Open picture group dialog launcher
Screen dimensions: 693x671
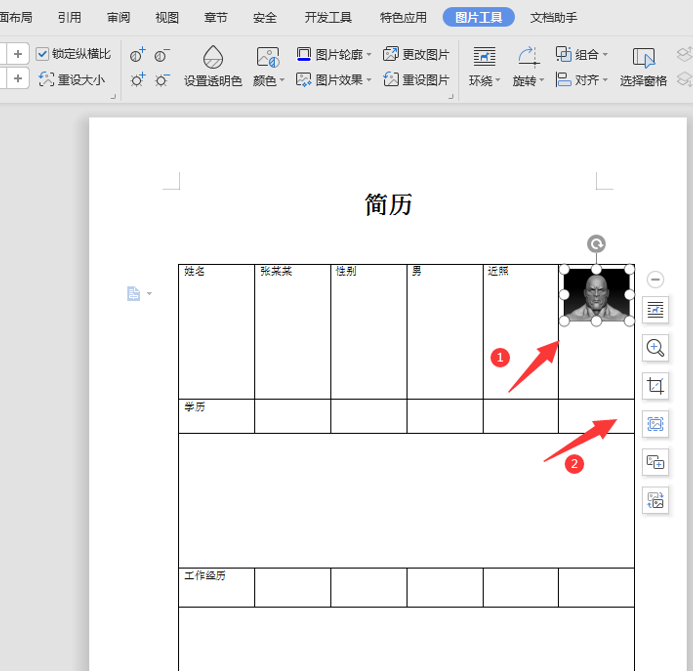pos(451,96)
